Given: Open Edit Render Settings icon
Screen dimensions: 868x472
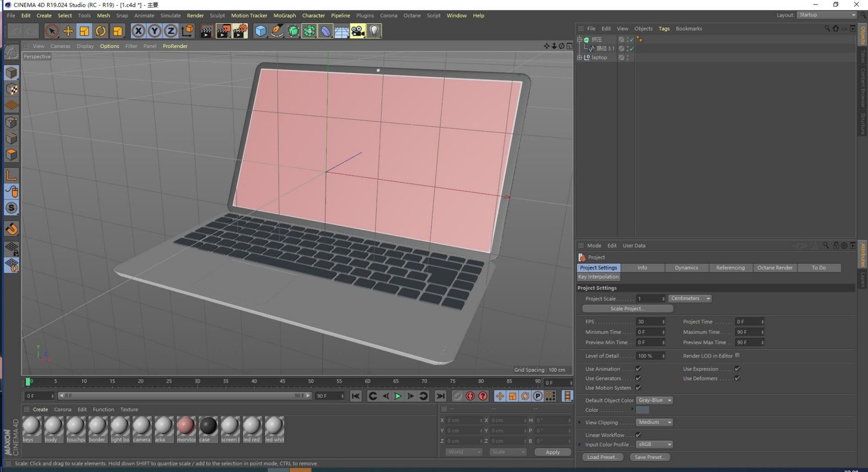Looking at the screenshot, I should [x=240, y=31].
